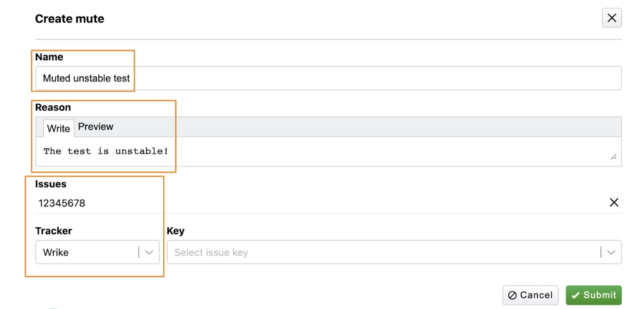The image size is (644, 309).
Task: Close the Create mute dialog
Action: (612, 18)
